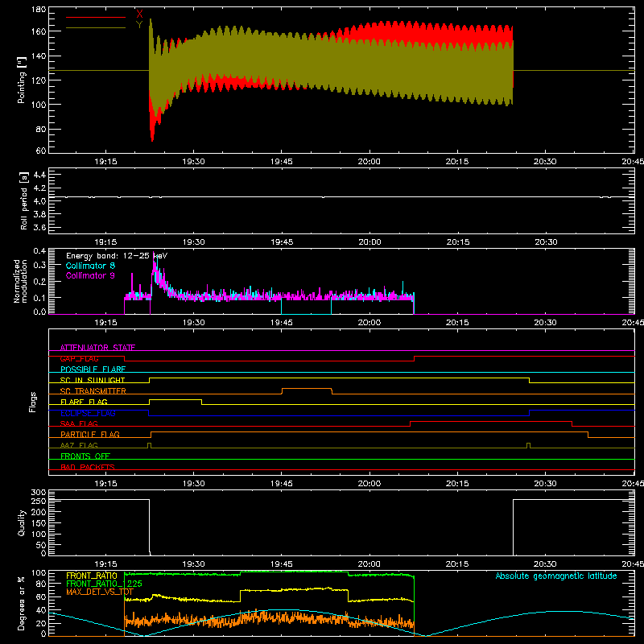Click the dim olive flag label above FRONTS_OFF

coord(79,445)
